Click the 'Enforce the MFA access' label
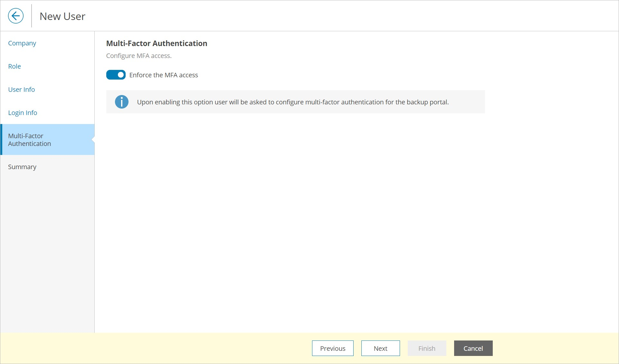Image resolution: width=619 pixels, height=364 pixels. point(163,75)
